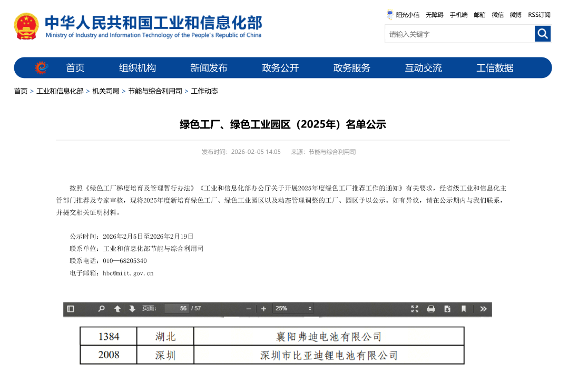Viewport: 569px width, 392px height.
Task: Click the keyword search input box
Action: click(x=459, y=34)
